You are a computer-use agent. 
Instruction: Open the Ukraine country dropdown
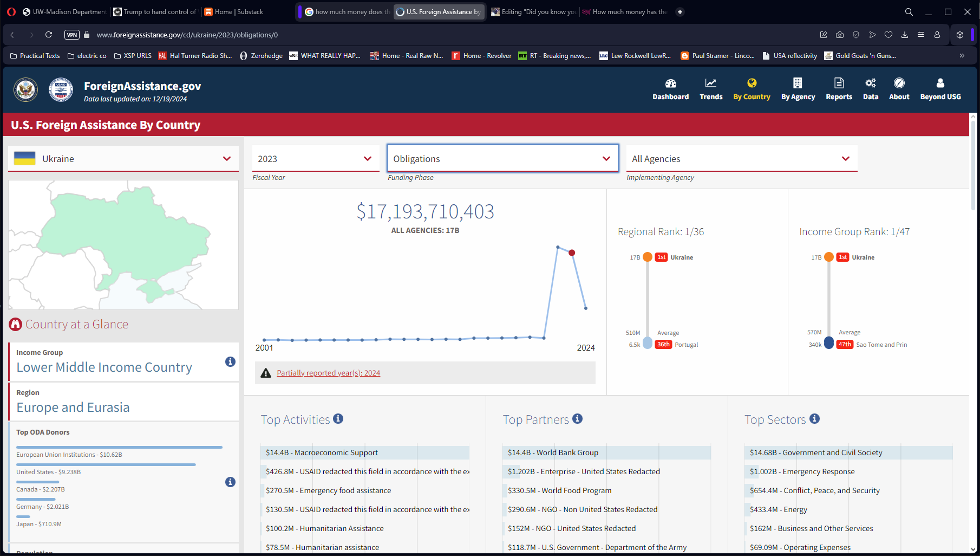pos(123,159)
